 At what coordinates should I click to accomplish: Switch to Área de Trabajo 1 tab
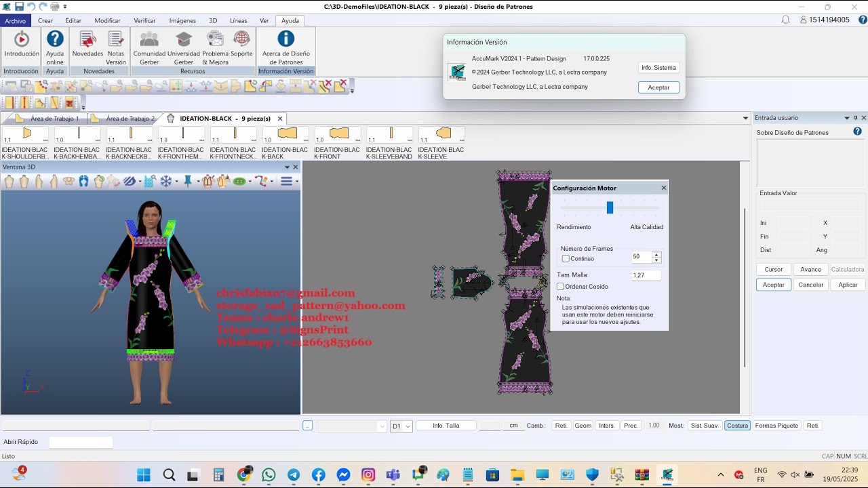pyautogui.click(x=54, y=119)
